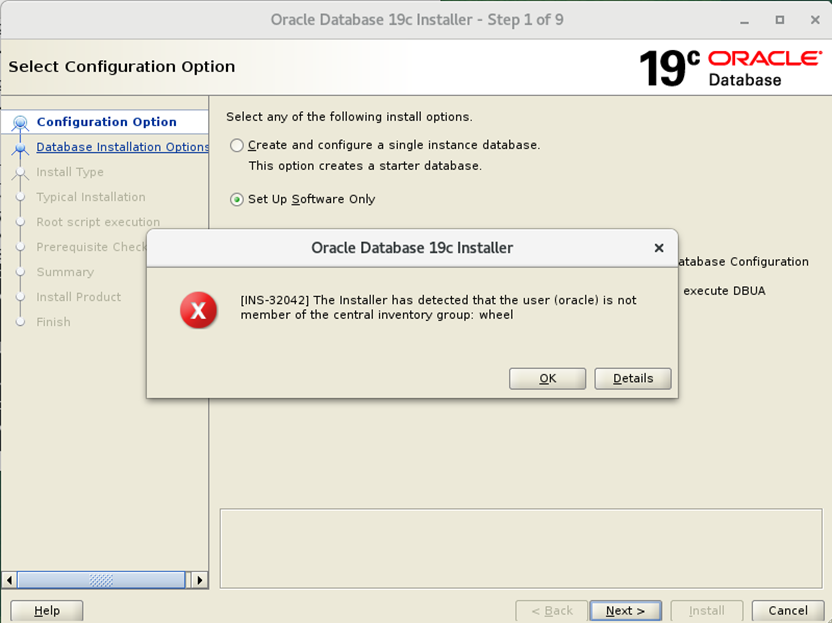
Task: Click the Typical Installation step label
Action: tap(91, 197)
